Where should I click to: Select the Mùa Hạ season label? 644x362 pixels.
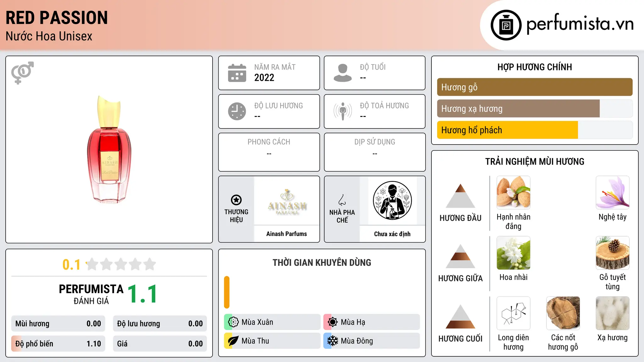[x=353, y=322]
